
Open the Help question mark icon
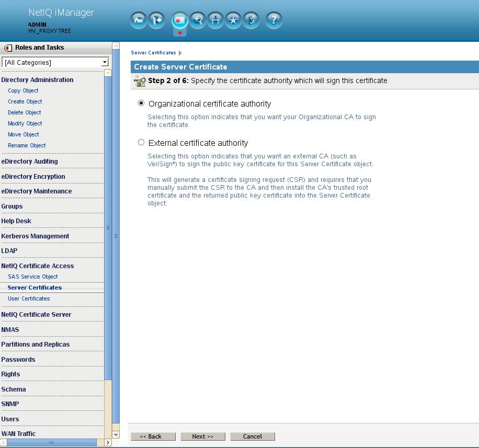click(x=273, y=20)
